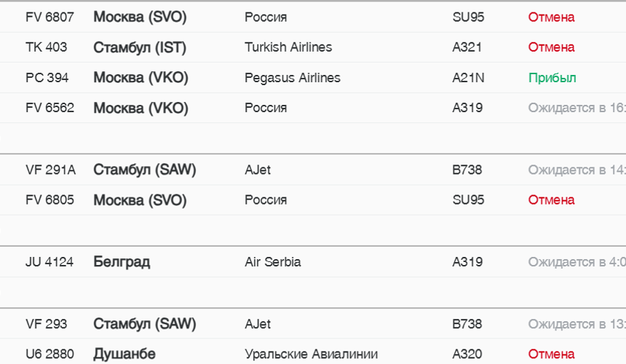Click the green Прибыл status

click(x=552, y=78)
